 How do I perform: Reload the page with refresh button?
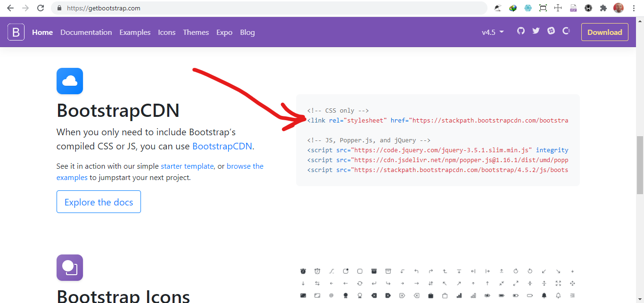pos(41,8)
